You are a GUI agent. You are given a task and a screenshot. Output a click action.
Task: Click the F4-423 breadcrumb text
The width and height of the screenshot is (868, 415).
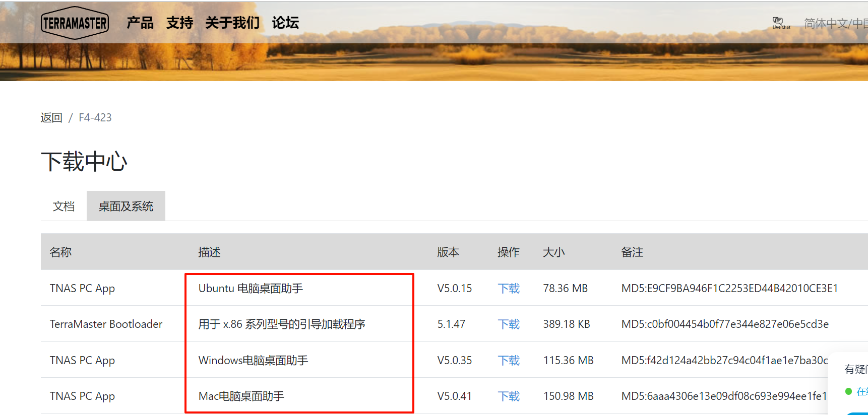[x=95, y=118]
